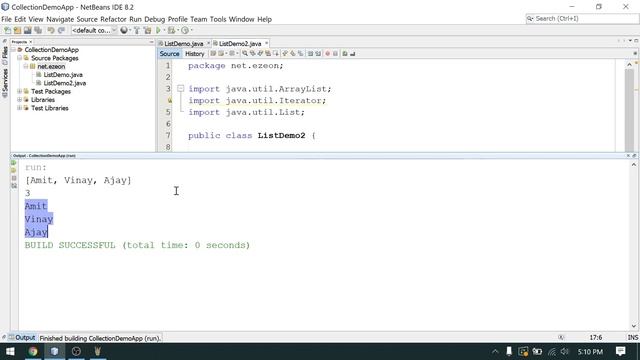Click the Stop icon in Output sidebar
Screen dimensions: 640x360
pyautogui.click(x=13, y=178)
